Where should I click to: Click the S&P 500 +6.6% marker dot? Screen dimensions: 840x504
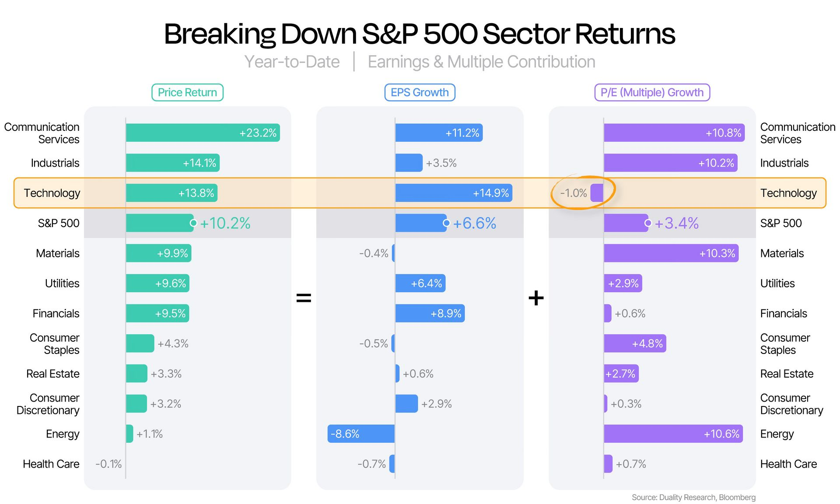click(x=446, y=223)
